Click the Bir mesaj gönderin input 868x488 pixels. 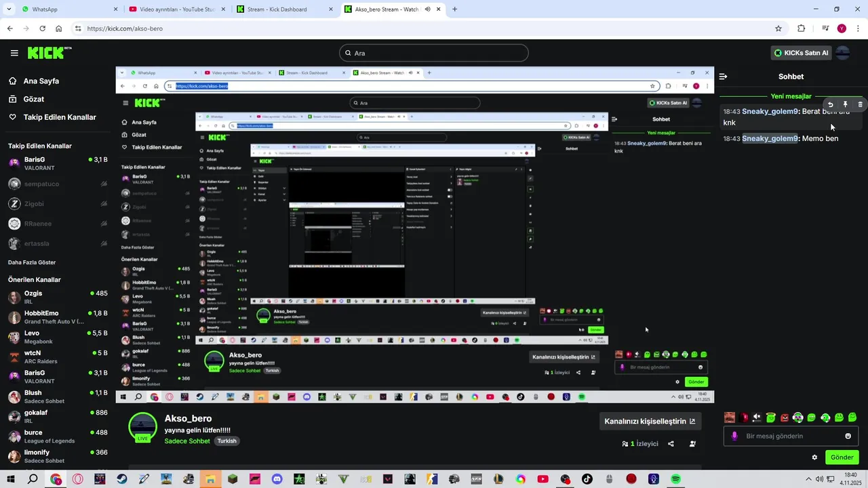pos(791,436)
